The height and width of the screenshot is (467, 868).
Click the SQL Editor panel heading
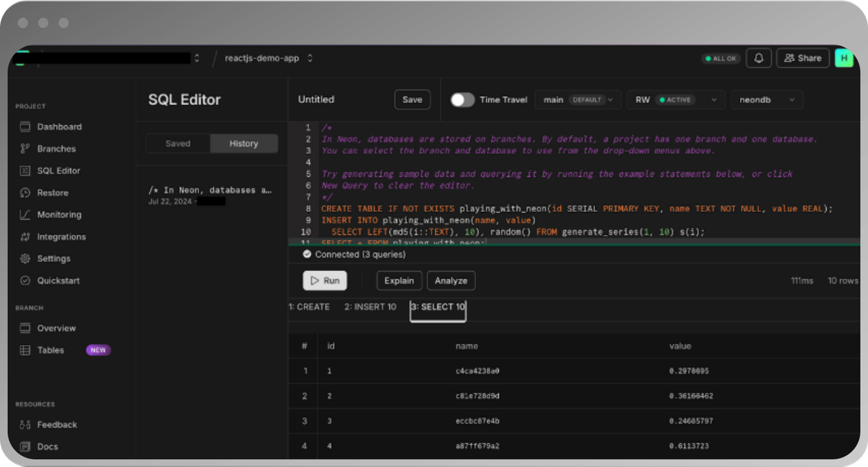tap(185, 100)
